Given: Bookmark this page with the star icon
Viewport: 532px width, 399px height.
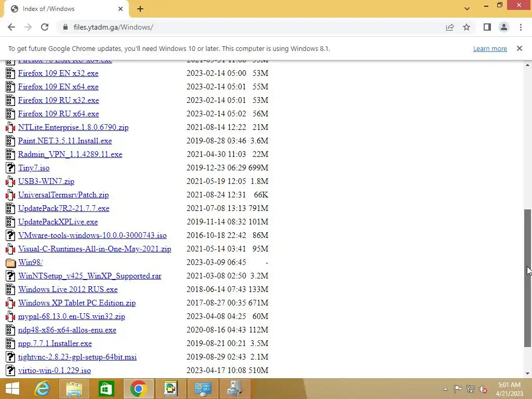Looking at the screenshot, I should pos(467,27).
